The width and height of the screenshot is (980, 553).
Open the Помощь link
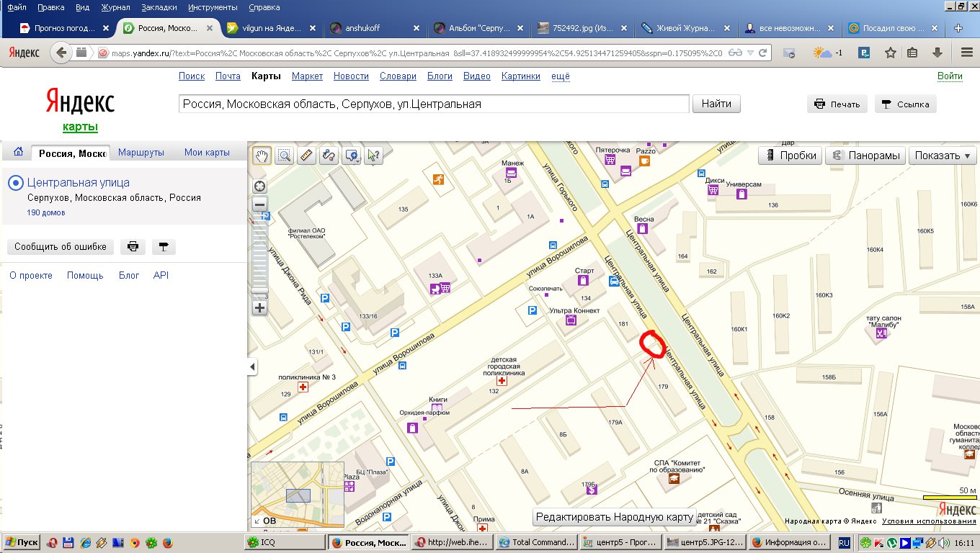click(x=85, y=275)
